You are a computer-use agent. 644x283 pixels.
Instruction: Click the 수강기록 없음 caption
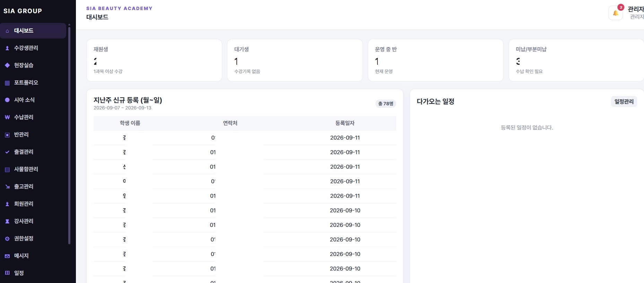(x=247, y=71)
